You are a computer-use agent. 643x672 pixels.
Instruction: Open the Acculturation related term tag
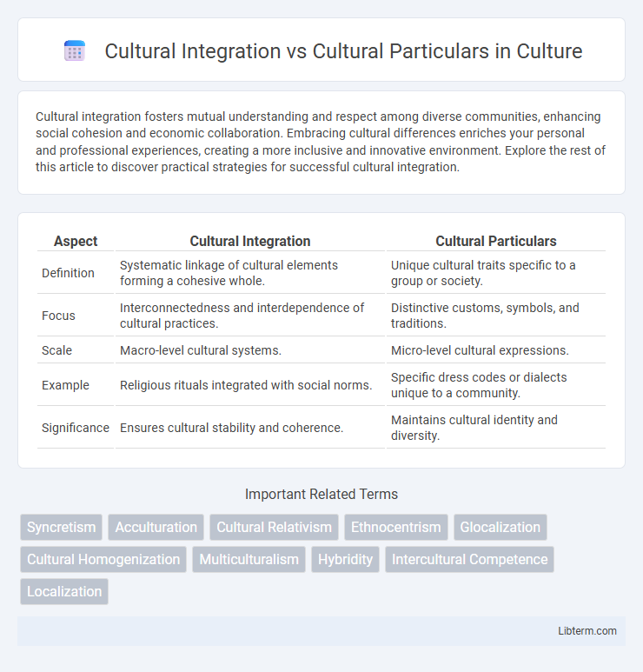click(156, 527)
